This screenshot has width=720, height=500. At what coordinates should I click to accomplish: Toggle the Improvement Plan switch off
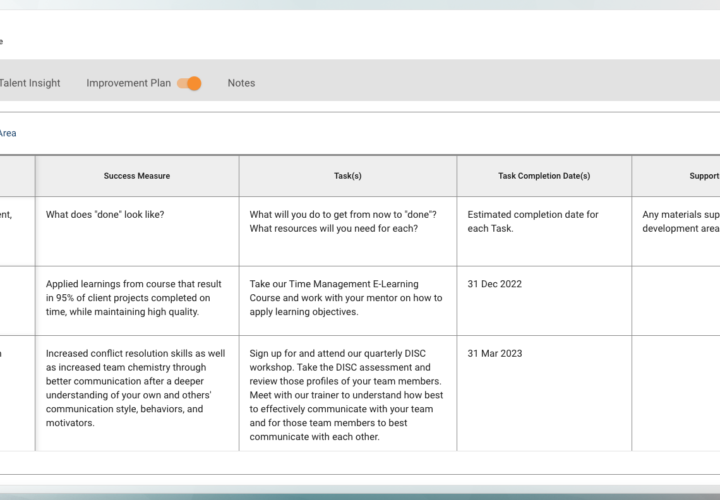tap(190, 84)
